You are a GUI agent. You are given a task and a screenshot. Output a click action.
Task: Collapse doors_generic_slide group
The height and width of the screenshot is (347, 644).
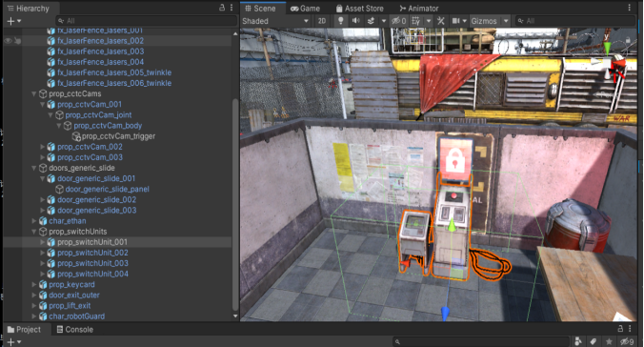coord(34,168)
